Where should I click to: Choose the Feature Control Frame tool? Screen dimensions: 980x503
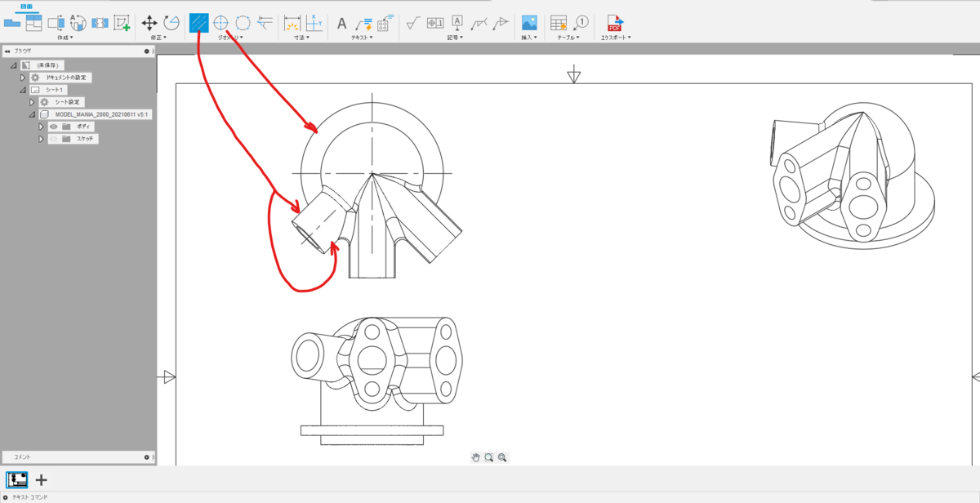coord(435,22)
